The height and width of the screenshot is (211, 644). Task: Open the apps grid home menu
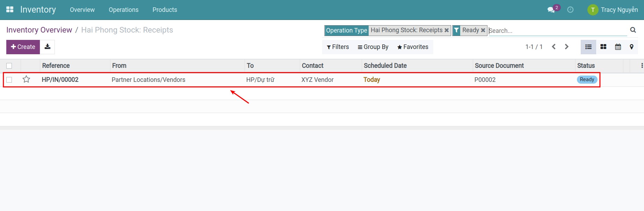click(10, 9)
